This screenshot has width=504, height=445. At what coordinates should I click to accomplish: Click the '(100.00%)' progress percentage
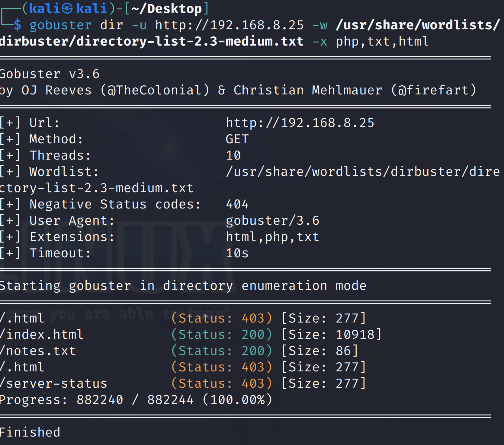pos(237,400)
